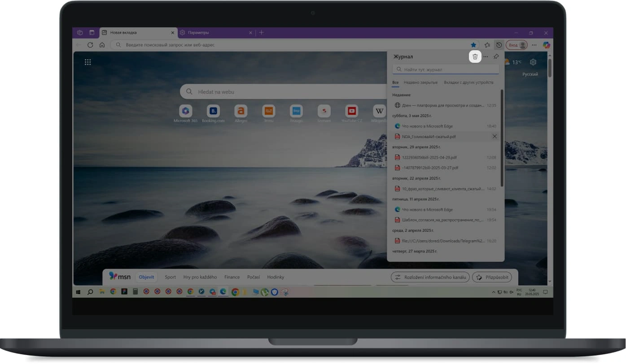
Task: Open the page settings gear icon
Action: coord(533,62)
